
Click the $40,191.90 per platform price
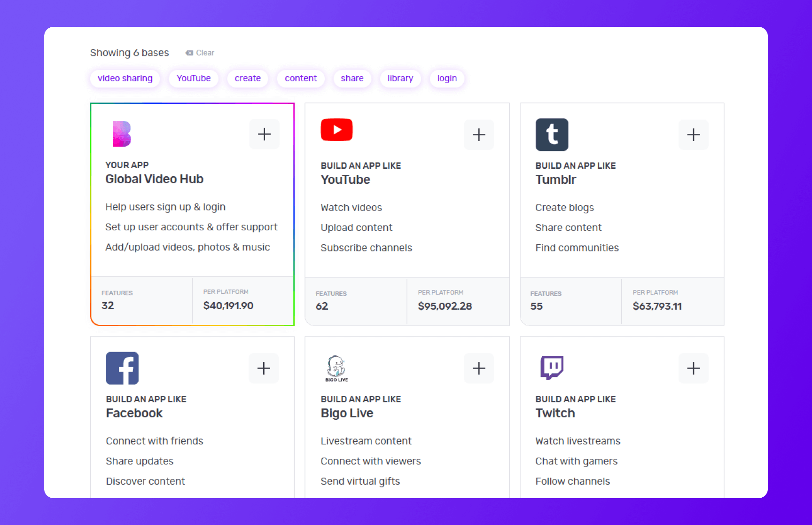click(x=228, y=306)
